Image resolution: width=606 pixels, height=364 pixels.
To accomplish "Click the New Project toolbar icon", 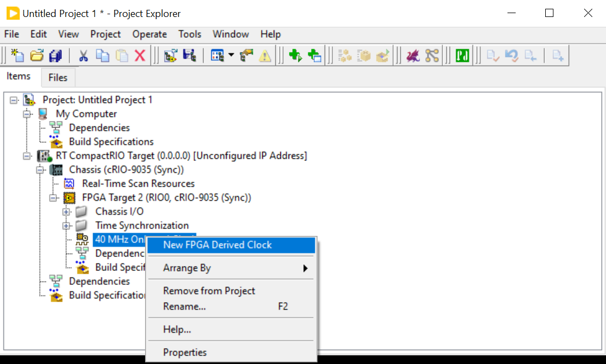I will coord(18,55).
